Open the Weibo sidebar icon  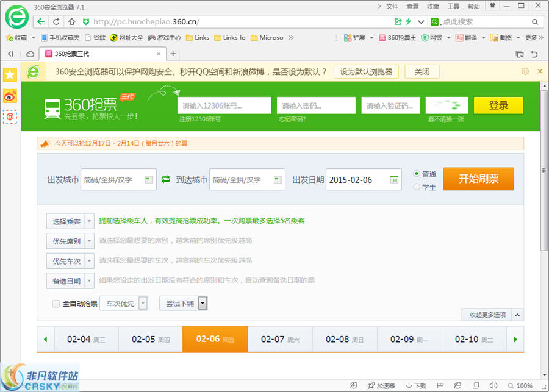pos(10,96)
